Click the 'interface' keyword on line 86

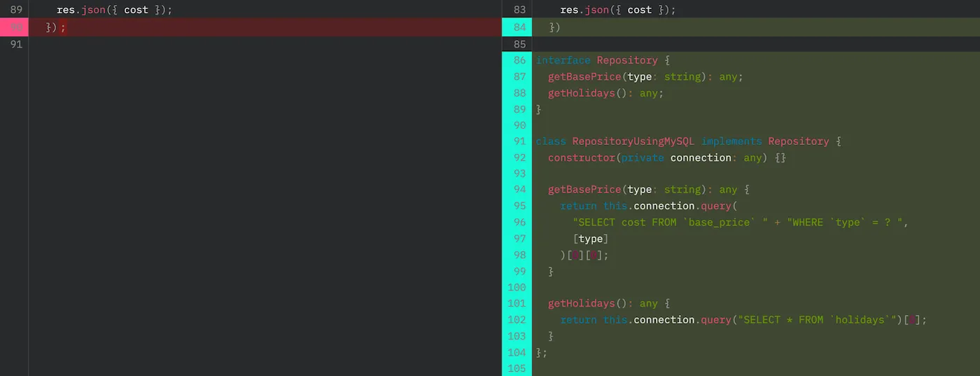coord(563,60)
